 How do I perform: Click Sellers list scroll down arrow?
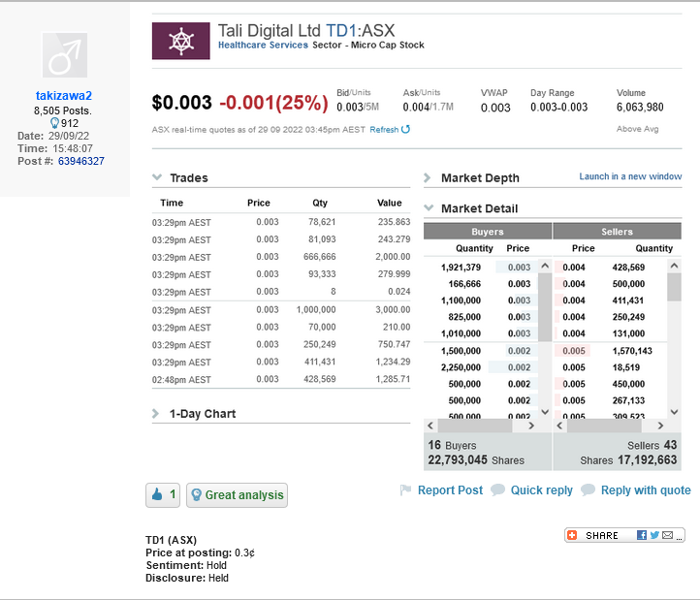coord(674,412)
